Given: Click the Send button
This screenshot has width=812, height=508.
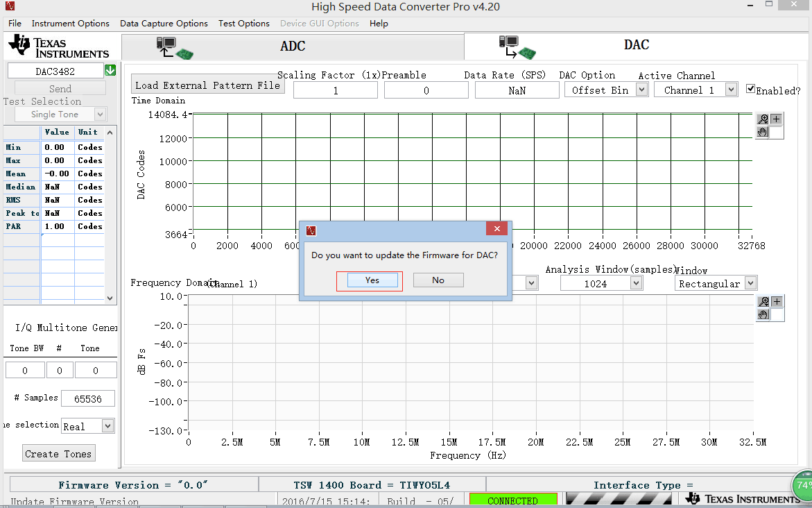Looking at the screenshot, I should pyautogui.click(x=60, y=89).
